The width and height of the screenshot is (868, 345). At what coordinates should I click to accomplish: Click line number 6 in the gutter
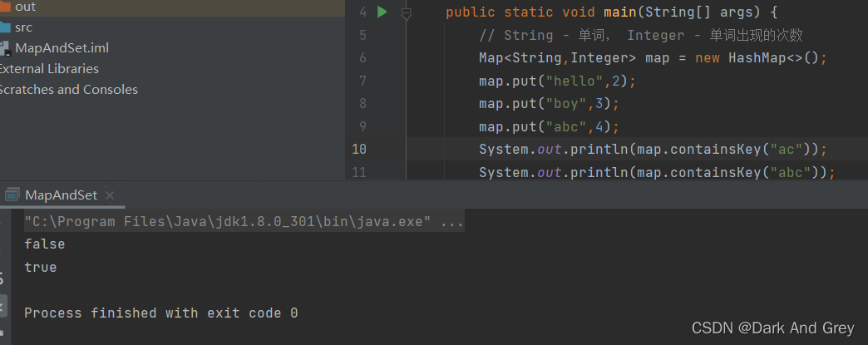362,57
